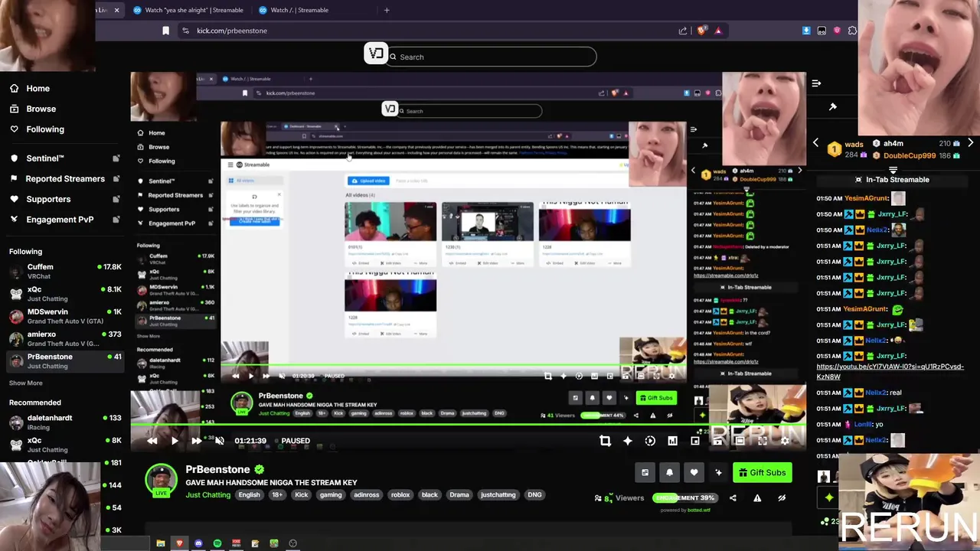Follow PrBeenstone with the heart button
The width and height of the screenshot is (980, 551).
[694, 473]
